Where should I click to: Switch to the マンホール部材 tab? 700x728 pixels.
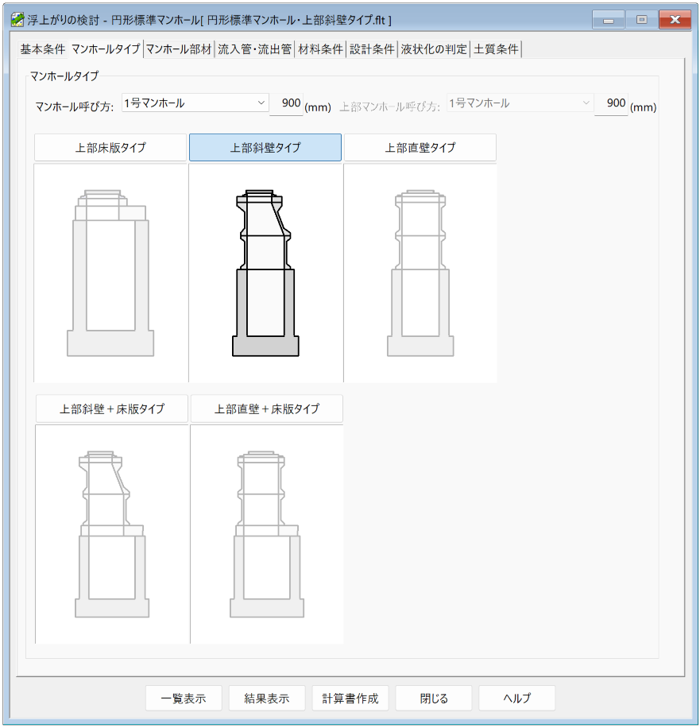click(179, 49)
